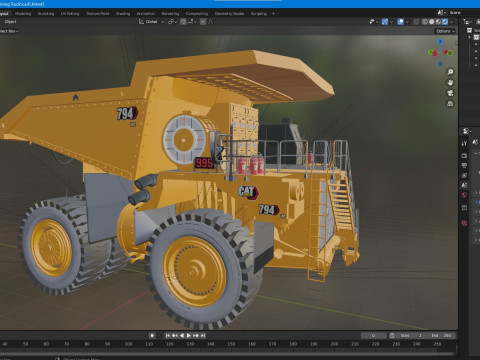
Task: Open the Scene properties tab
Action: point(464,185)
